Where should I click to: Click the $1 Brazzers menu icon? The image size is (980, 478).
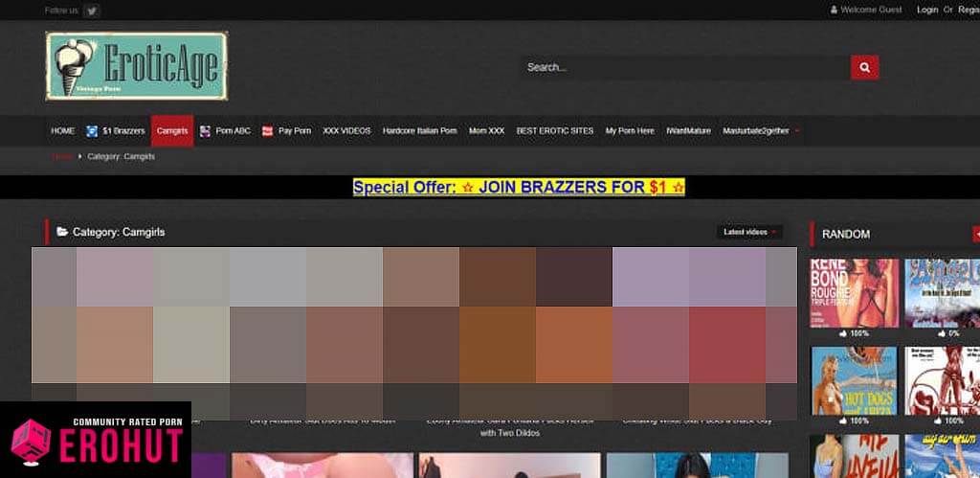coord(92,131)
